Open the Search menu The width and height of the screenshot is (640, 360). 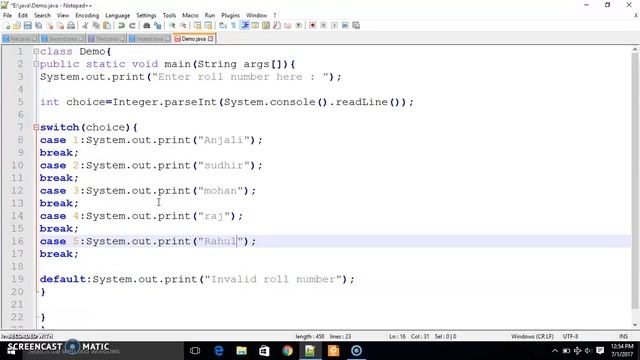click(42, 15)
